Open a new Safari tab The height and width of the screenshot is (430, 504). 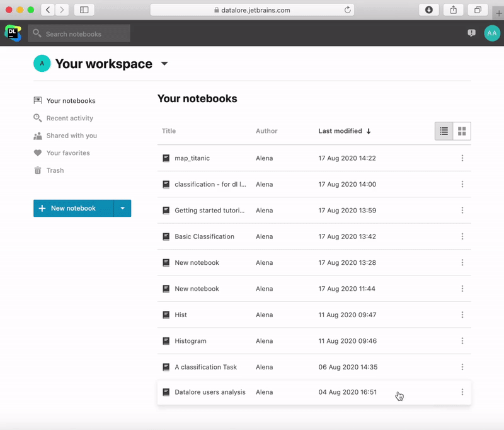[498, 13]
